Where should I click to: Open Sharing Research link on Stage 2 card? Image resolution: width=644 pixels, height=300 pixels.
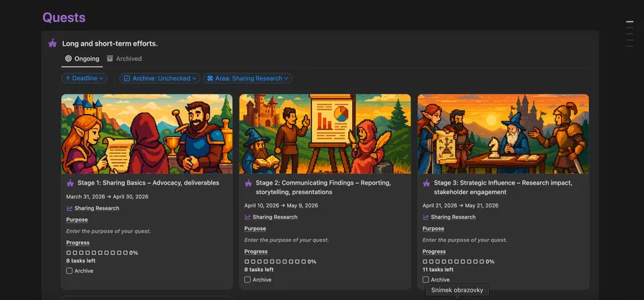(275, 217)
